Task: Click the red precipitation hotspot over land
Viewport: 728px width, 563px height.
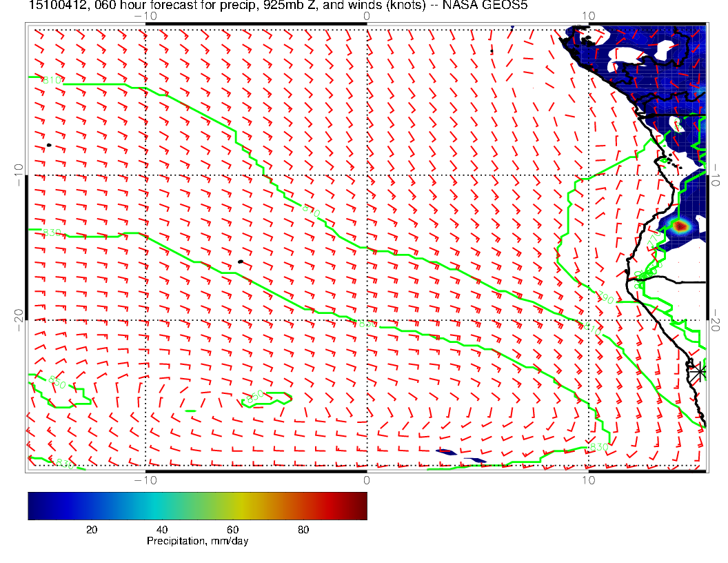Action: [680, 226]
